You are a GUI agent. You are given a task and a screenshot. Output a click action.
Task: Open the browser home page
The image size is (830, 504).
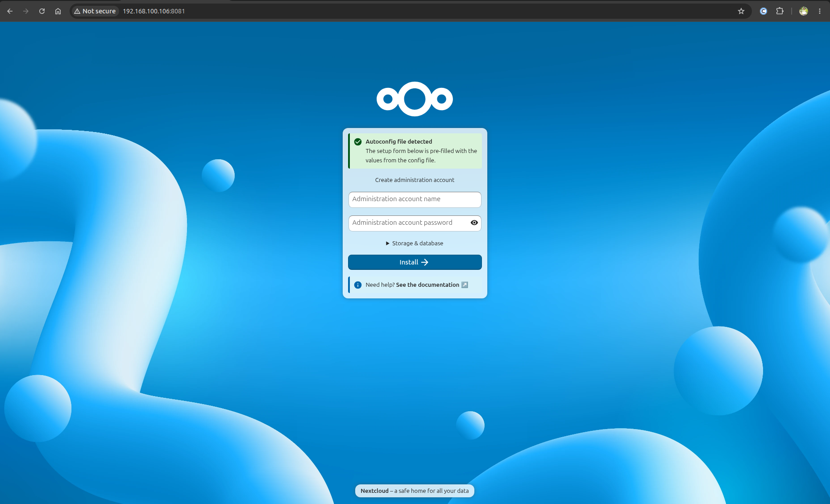coord(58,11)
